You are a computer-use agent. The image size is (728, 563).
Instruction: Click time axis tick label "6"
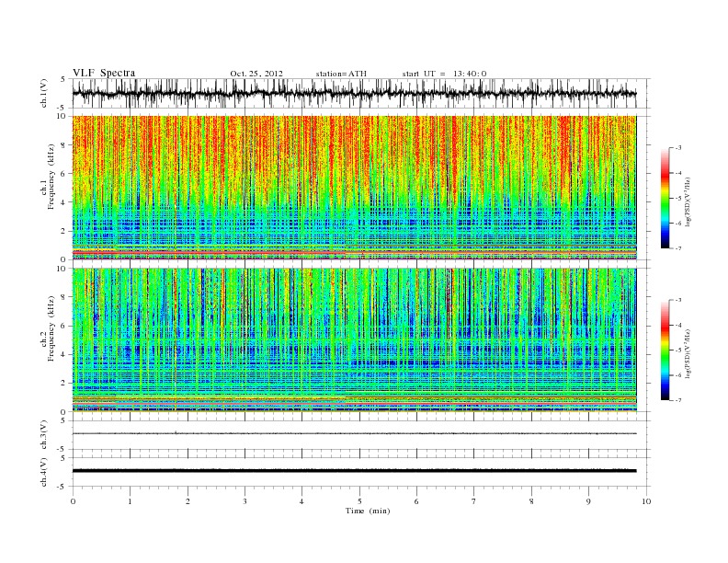click(x=416, y=501)
